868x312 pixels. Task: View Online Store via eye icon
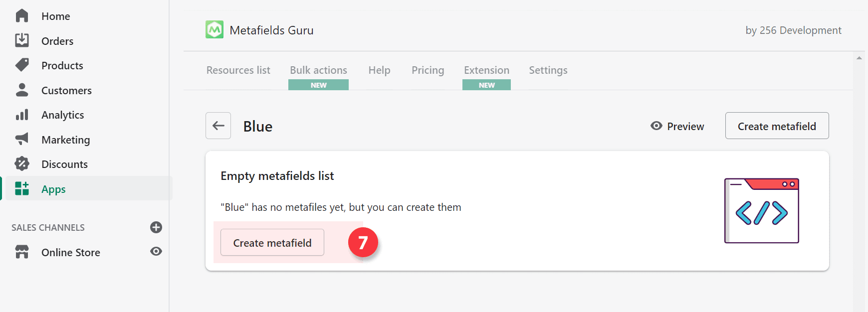[x=156, y=252]
